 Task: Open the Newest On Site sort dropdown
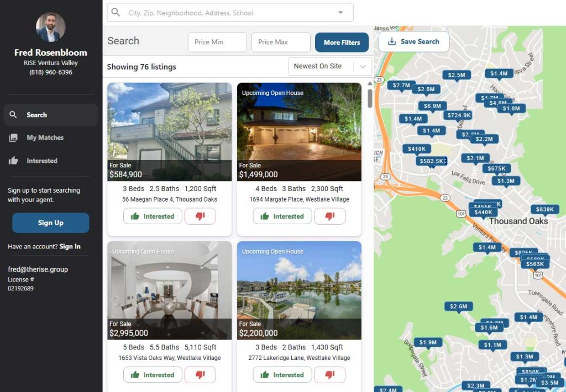330,66
